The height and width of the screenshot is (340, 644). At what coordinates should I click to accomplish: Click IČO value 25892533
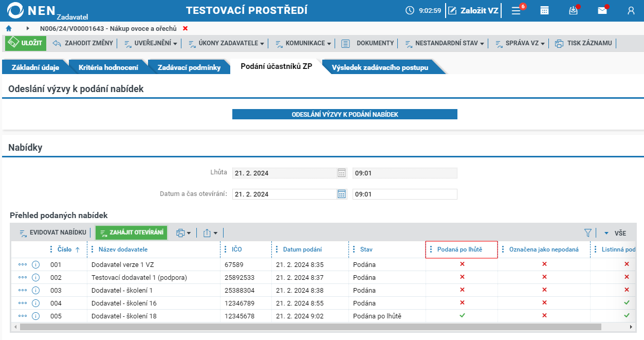pos(240,277)
